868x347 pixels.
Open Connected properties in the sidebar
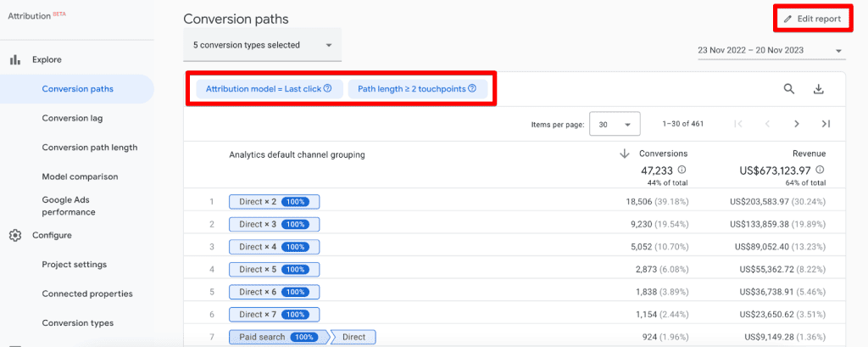coord(87,294)
